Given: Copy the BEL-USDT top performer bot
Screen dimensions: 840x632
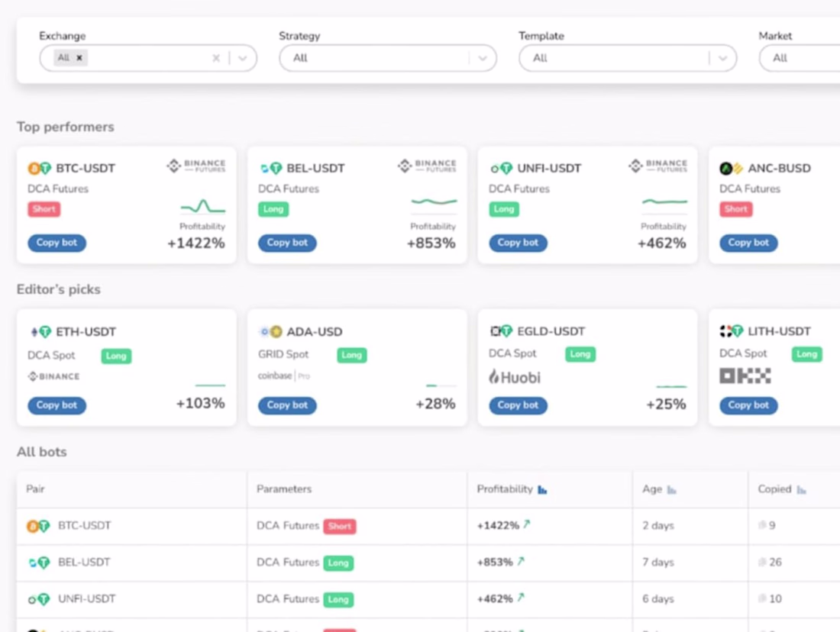Looking at the screenshot, I should (287, 243).
